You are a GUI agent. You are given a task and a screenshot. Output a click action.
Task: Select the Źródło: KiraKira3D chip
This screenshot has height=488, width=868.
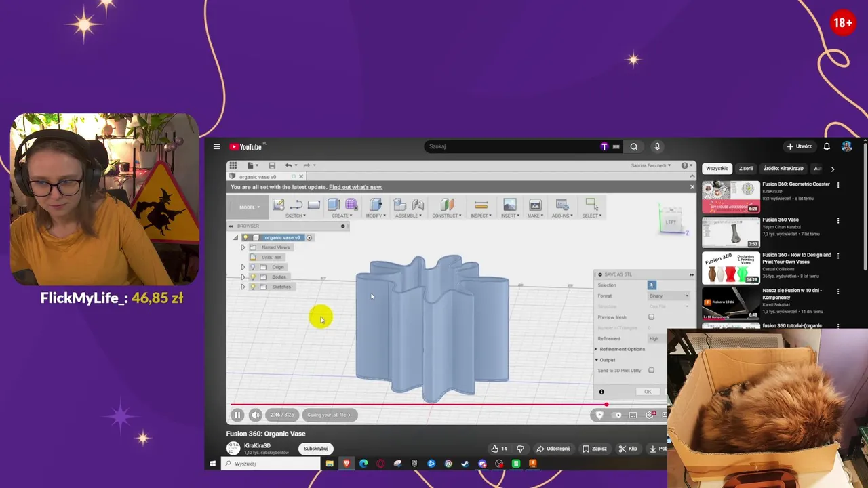[x=783, y=169]
